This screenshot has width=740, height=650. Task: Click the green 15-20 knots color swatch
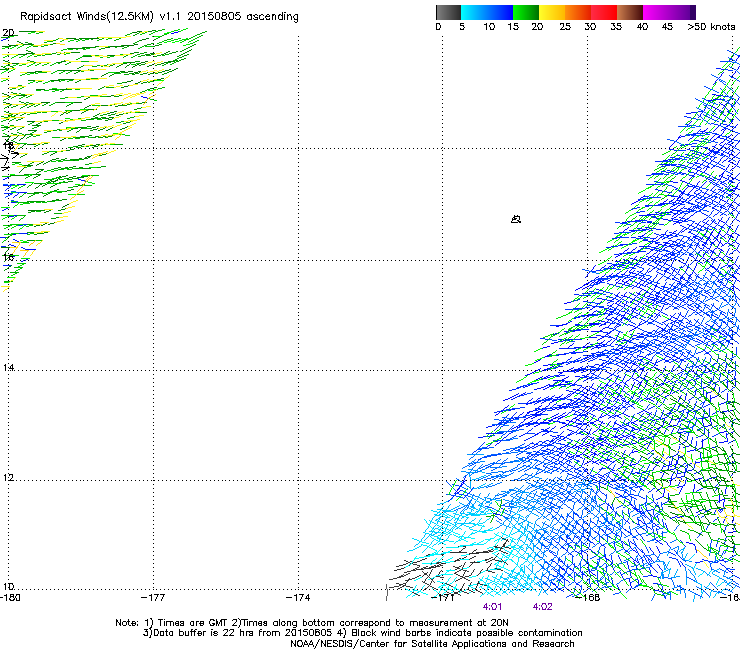pyautogui.click(x=526, y=12)
